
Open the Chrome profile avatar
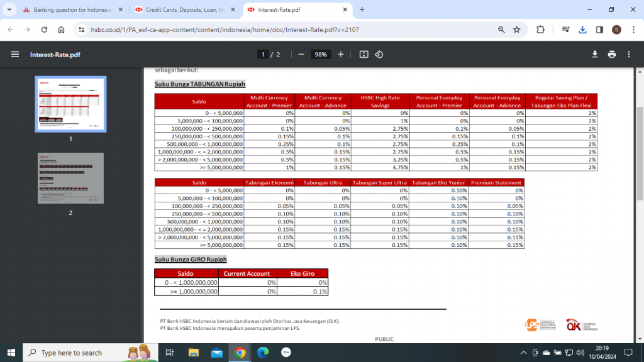616,30
